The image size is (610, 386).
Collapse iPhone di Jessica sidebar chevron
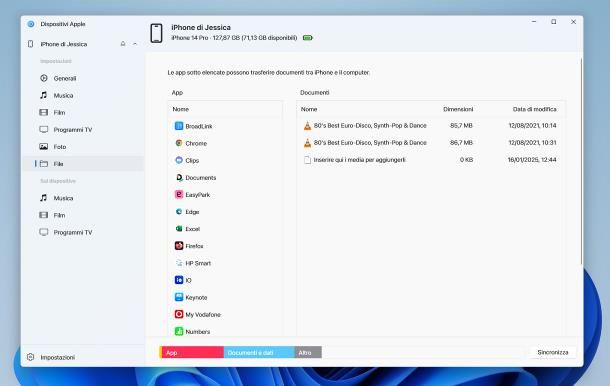tap(135, 44)
